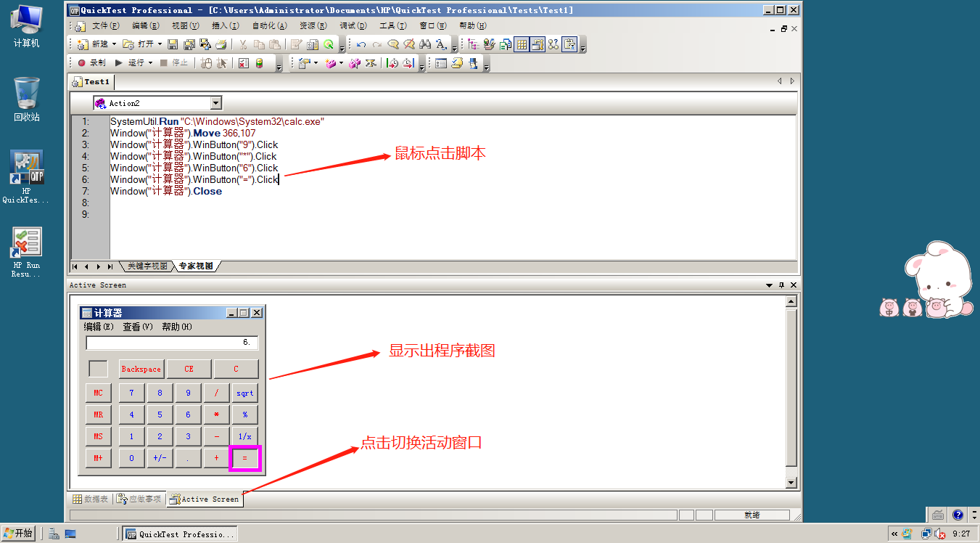Expand the overflow chevron after the replace icon

tap(455, 47)
